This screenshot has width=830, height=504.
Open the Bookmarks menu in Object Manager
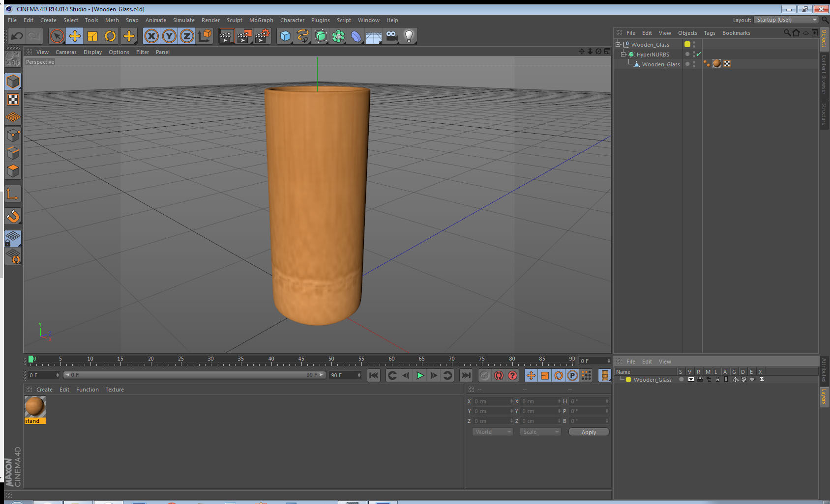click(x=736, y=33)
